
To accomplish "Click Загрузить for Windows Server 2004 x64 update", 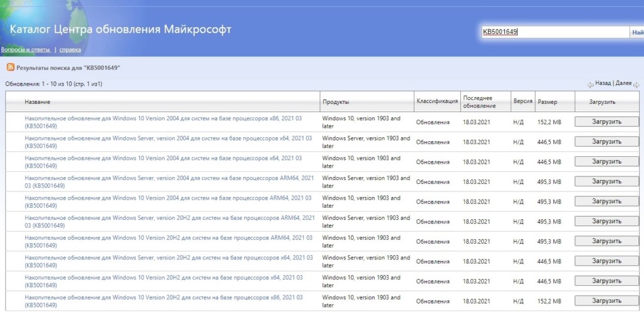I will point(607,142).
